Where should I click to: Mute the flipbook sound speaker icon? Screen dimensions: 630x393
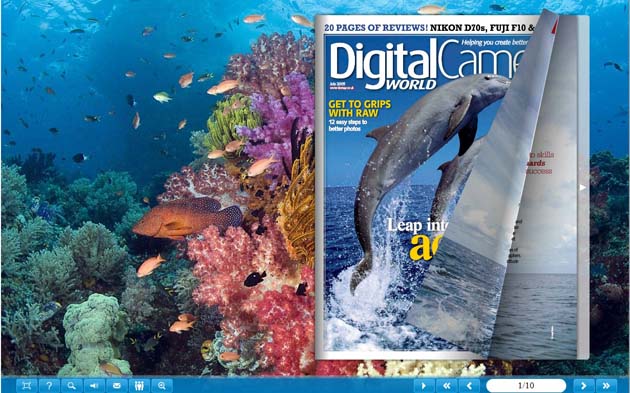pyautogui.click(x=94, y=385)
